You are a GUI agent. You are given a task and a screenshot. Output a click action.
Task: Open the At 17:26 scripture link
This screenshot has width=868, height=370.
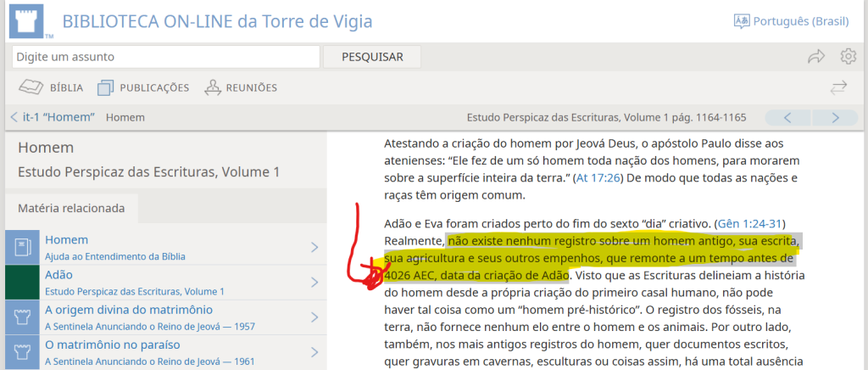pyautogui.click(x=598, y=178)
